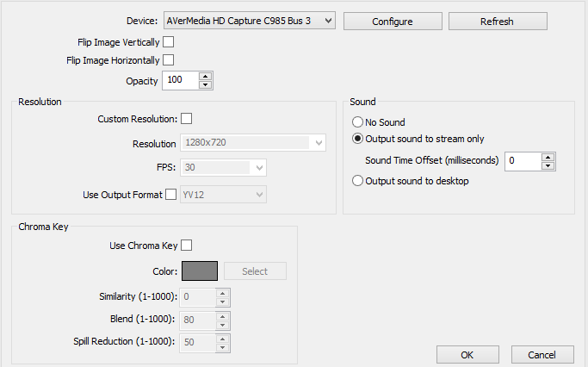Choose Output sound to stream only

[358, 138]
